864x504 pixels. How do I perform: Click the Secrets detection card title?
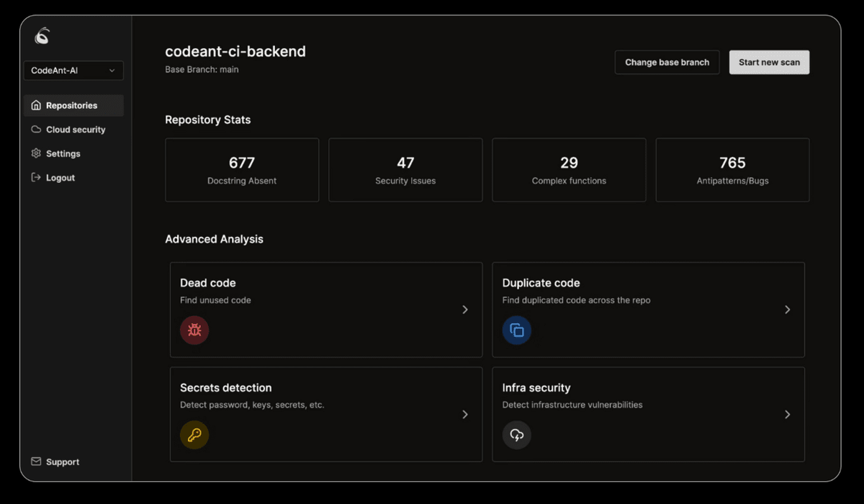225,387
